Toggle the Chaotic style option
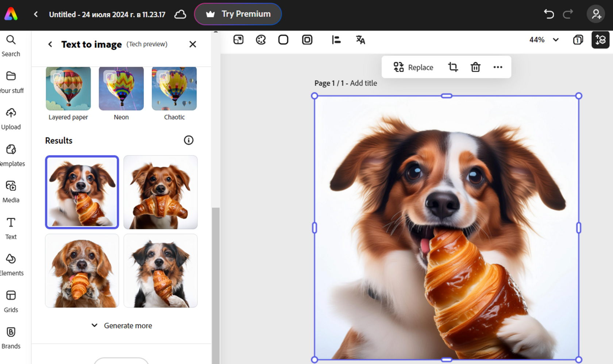Viewport: 613px width, 364px height. (174, 89)
